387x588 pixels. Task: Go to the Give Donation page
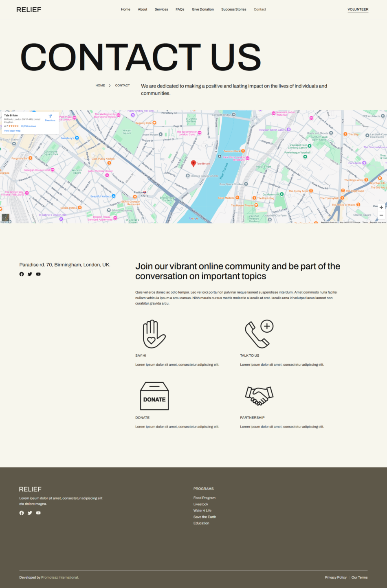(202, 9)
